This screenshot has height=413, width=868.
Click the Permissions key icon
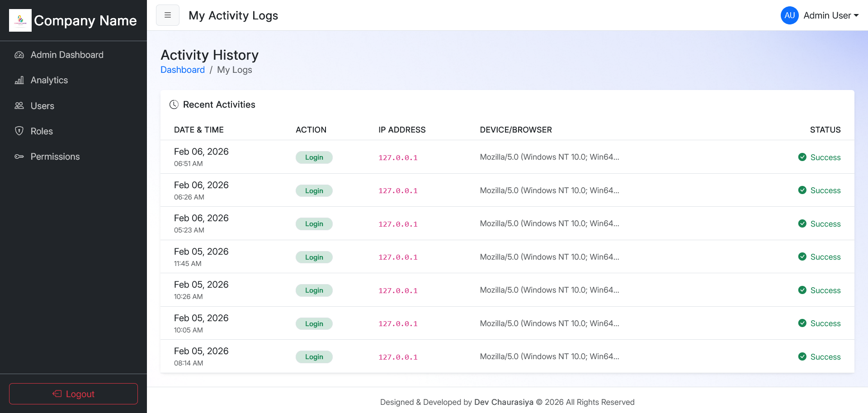tap(19, 157)
